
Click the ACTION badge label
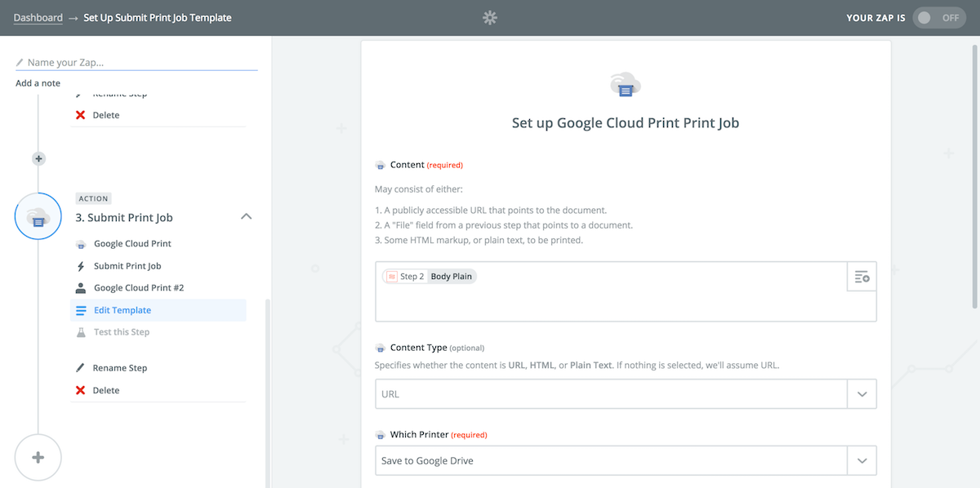[x=93, y=198]
